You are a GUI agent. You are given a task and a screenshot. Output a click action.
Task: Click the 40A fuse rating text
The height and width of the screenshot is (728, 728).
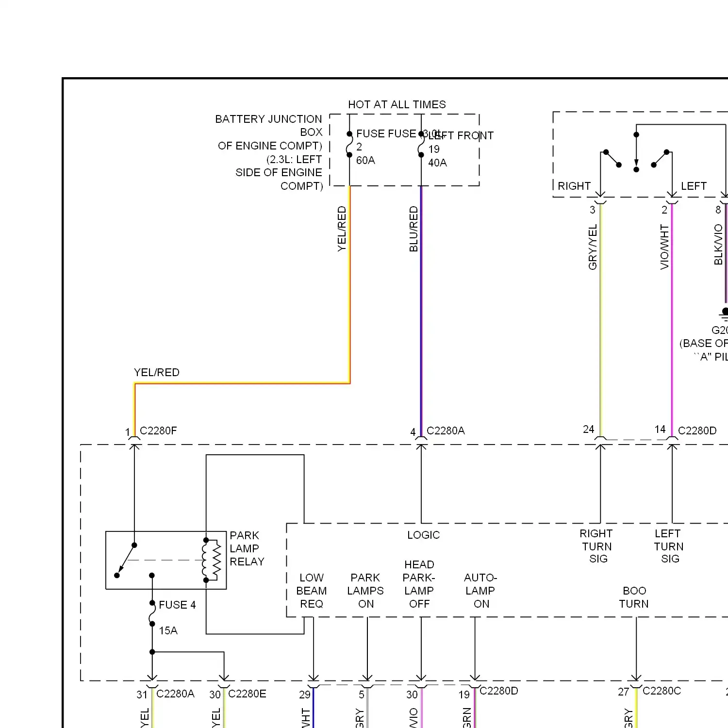click(437, 163)
